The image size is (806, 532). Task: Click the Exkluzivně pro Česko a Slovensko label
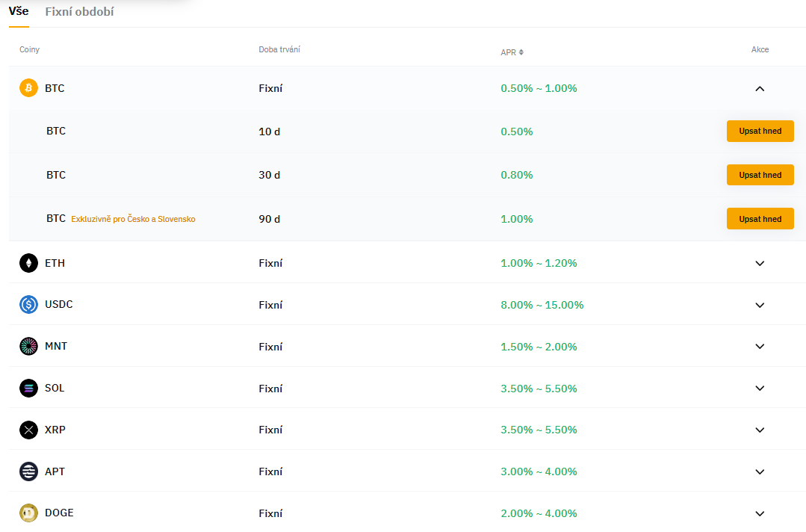[133, 219]
